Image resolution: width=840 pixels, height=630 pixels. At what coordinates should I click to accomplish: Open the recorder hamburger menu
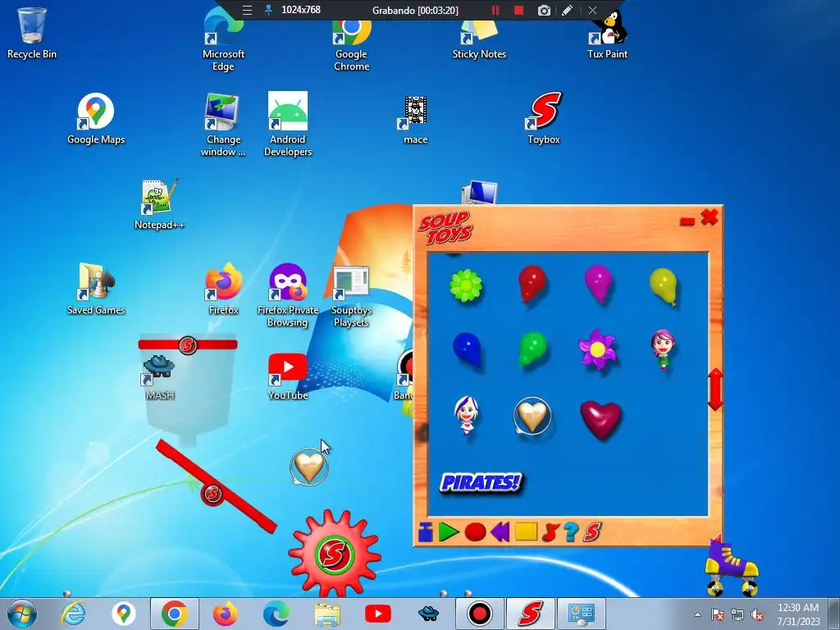pos(247,10)
